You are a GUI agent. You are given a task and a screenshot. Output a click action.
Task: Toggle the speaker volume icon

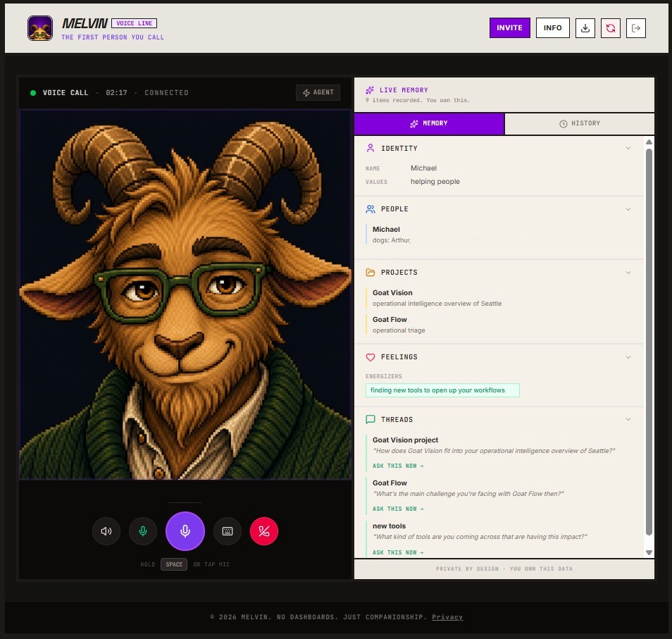(106, 531)
